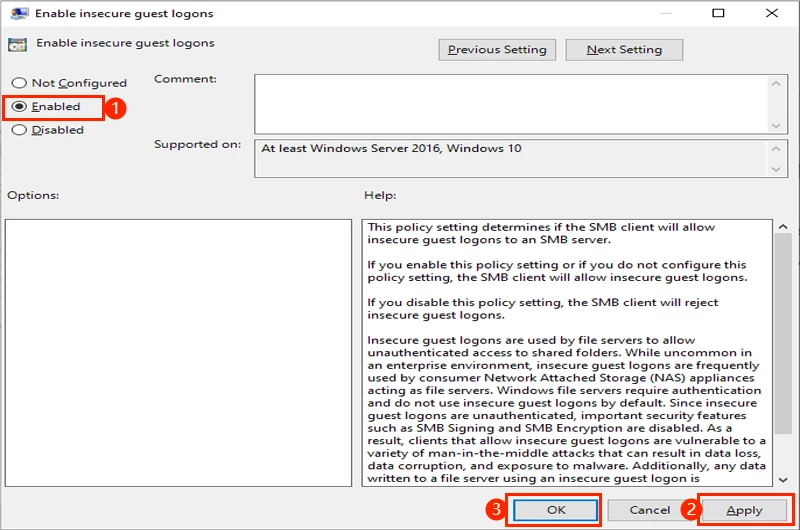The height and width of the screenshot is (530, 800).
Task: Click the Help pane scrollbar thumb
Action: tap(783, 334)
